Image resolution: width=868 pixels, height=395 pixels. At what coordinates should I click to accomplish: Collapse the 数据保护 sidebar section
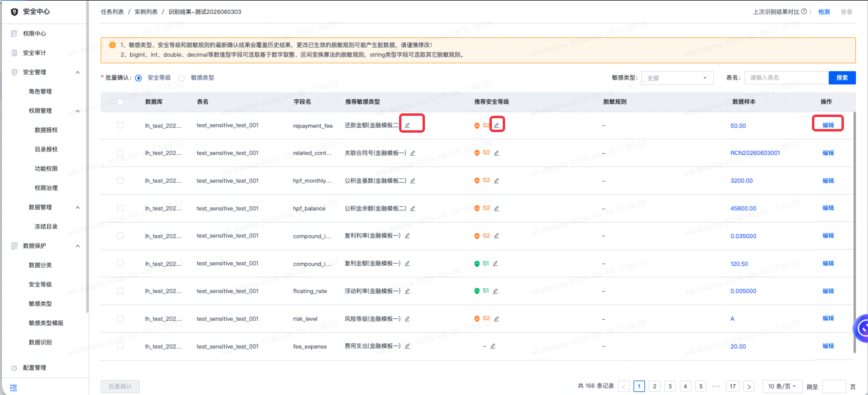pyautogui.click(x=78, y=246)
